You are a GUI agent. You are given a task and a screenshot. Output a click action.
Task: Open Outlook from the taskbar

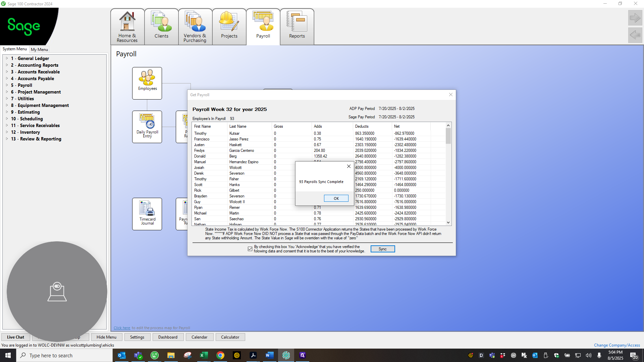[122, 355]
